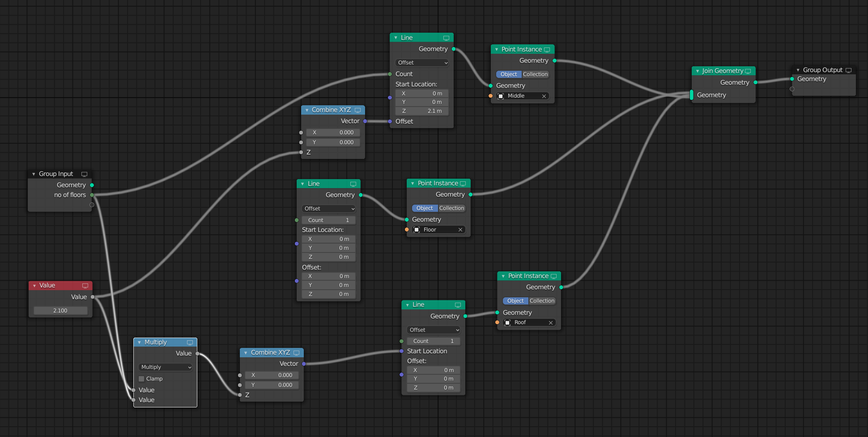Viewport: 868px width, 437px height.
Task: Click the Middle object icon
Action: [x=501, y=96]
